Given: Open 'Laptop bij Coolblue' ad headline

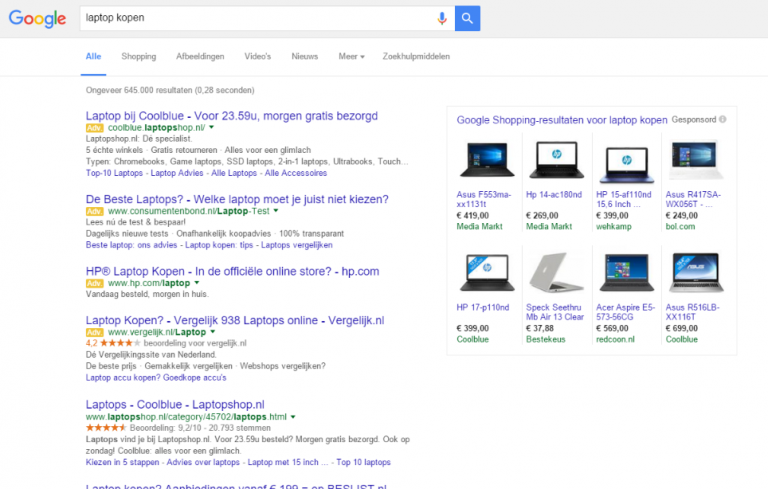Looking at the screenshot, I should tap(232, 116).
